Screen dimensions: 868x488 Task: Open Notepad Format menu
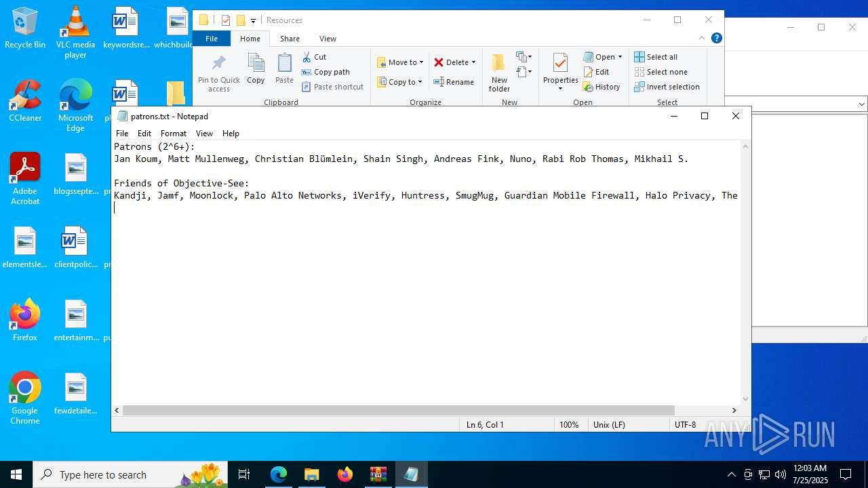[174, 134]
